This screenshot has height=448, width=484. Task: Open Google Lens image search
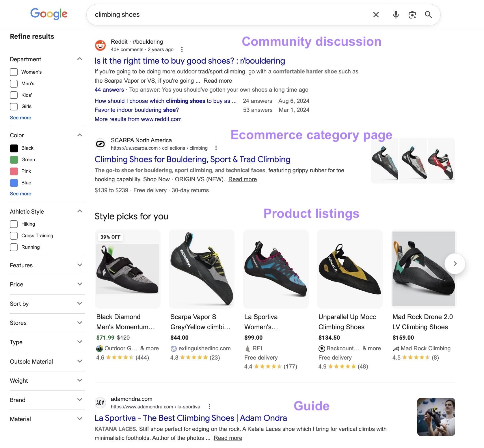[412, 14]
